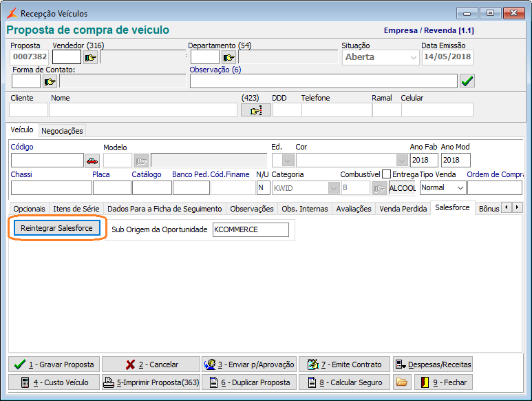
Task: Click 7 - Emite Contrato button
Action: (344, 364)
